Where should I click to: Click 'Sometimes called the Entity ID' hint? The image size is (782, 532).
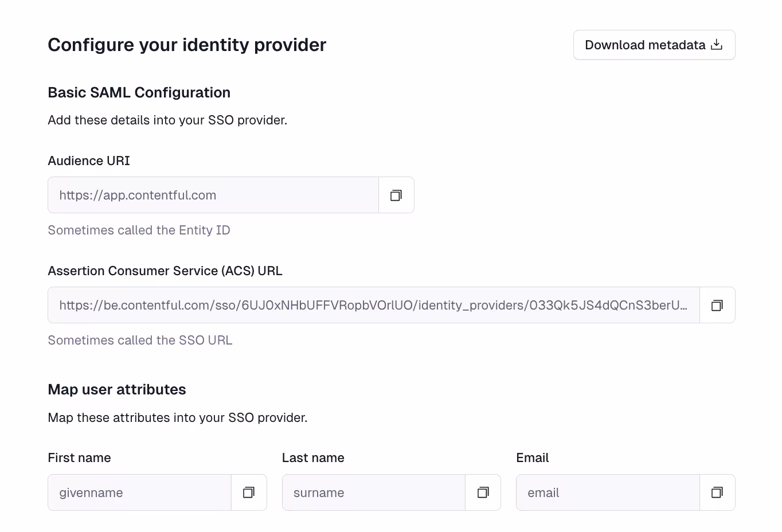pyautogui.click(x=139, y=230)
